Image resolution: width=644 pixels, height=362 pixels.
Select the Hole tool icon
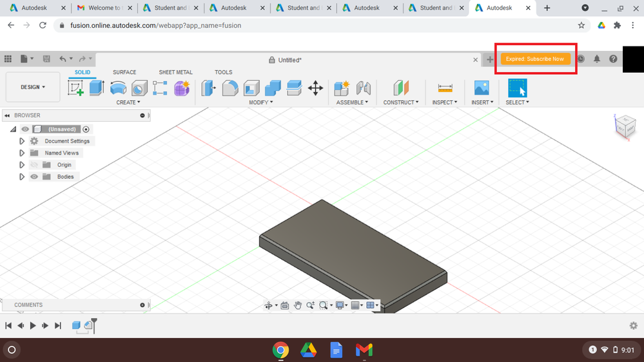[x=139, y=88]
